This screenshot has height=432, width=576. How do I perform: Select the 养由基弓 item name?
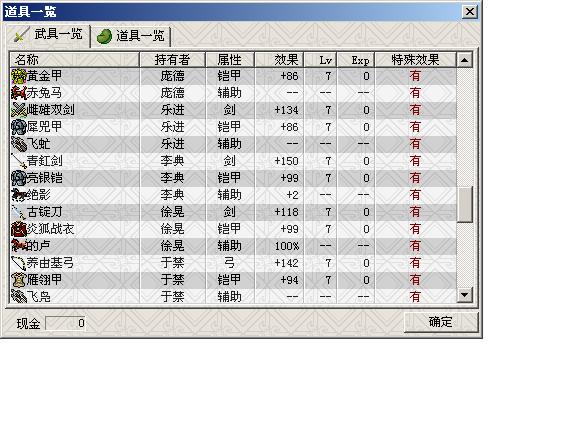coord(51,263)
